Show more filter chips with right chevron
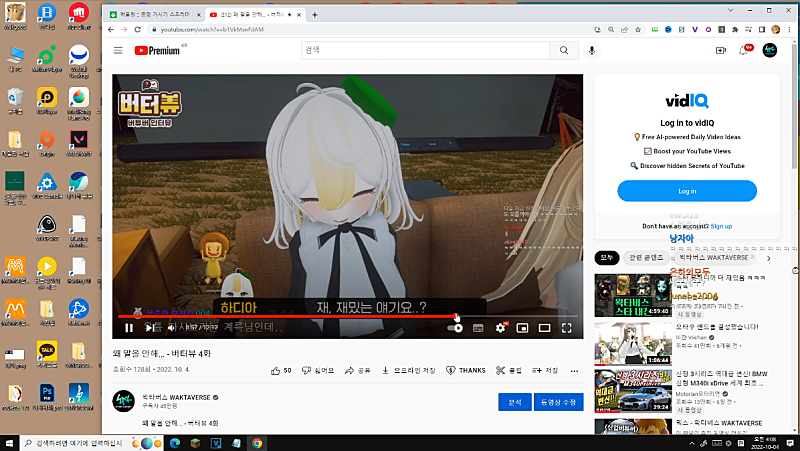The height and width of the screenshot is (451, 800). click(768, 258)
